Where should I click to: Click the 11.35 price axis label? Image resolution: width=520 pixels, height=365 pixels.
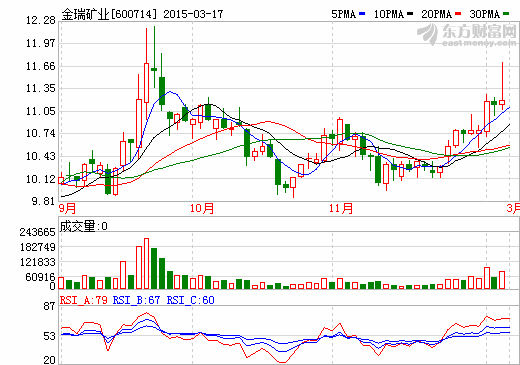tap(41, 88)
